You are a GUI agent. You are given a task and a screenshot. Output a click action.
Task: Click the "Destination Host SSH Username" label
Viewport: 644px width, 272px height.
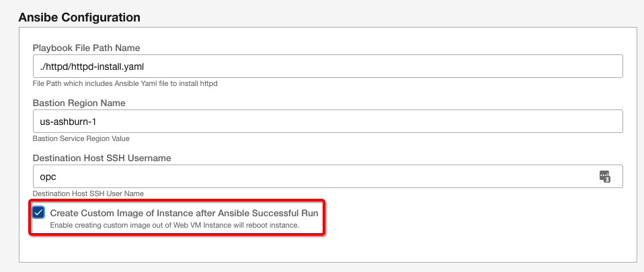(102, 158)
